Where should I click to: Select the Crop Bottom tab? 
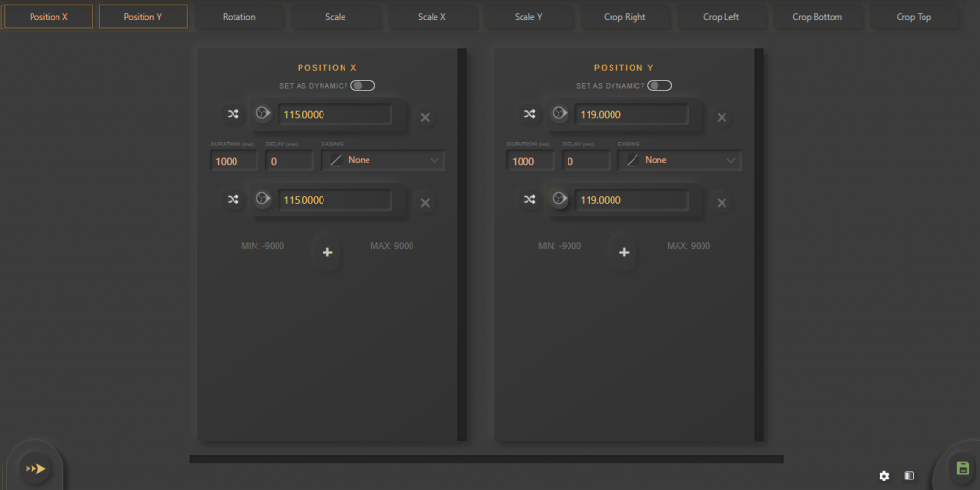pos(817,16)
